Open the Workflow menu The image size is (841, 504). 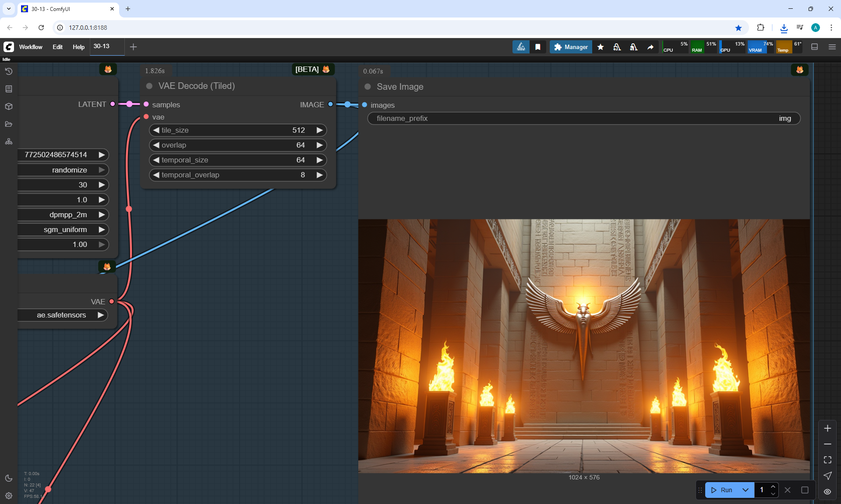(x=31, y=47)
